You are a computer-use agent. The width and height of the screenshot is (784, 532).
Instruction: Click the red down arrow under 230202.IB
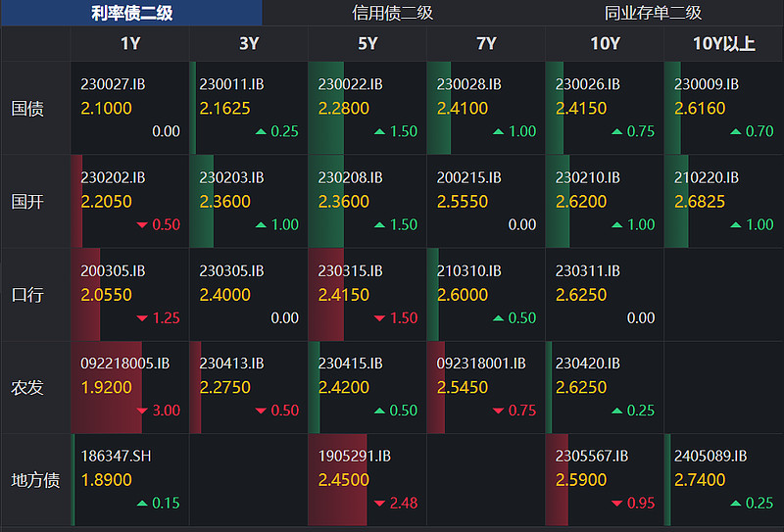tap(142, 224)
